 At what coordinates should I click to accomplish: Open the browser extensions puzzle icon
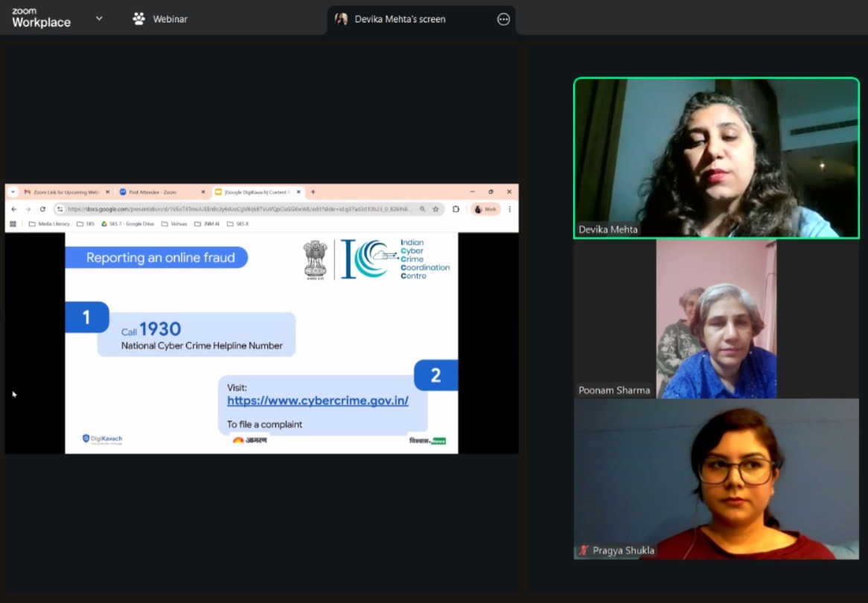(456, 209)
